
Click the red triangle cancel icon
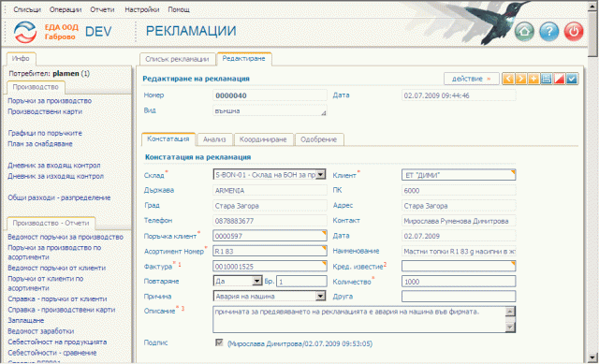pyautogui.click(x=559, y=79)
